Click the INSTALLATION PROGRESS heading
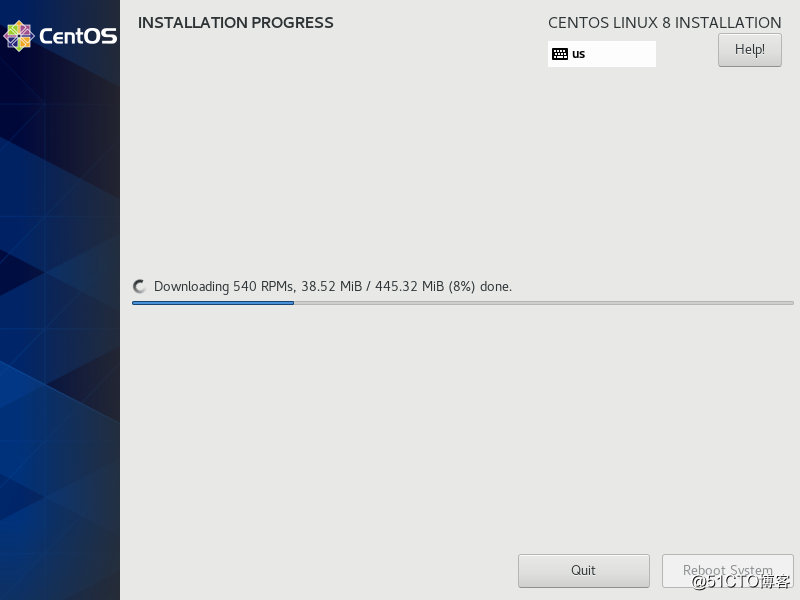The image size is (800, 600). [236, 23]
